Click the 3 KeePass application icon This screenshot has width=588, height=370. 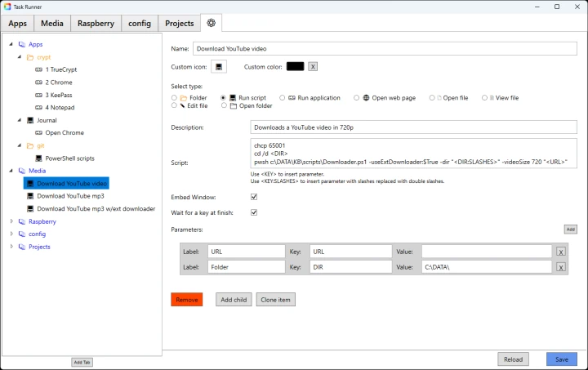pyautogui.click(x=38, y=95)
